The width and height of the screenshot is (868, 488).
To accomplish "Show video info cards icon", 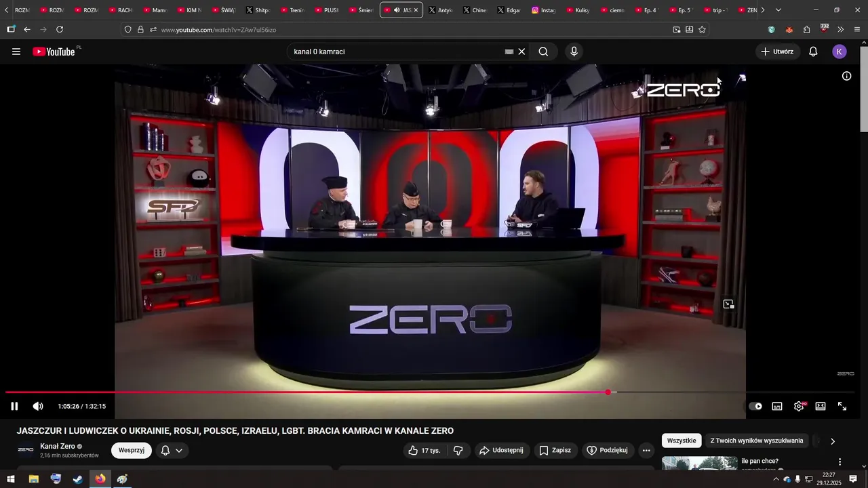I will (846, 76).
